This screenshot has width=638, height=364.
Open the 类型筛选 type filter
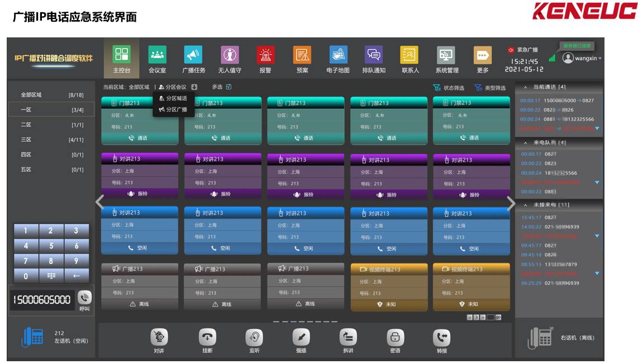pos(491,88)
